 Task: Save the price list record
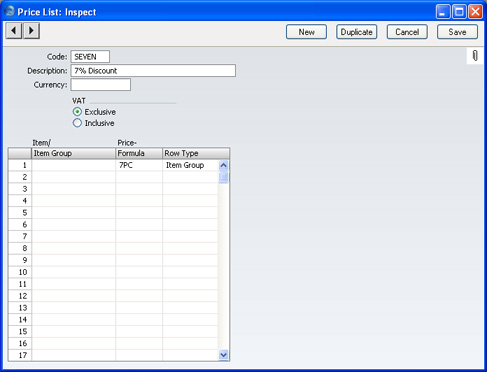click(457, 32)
